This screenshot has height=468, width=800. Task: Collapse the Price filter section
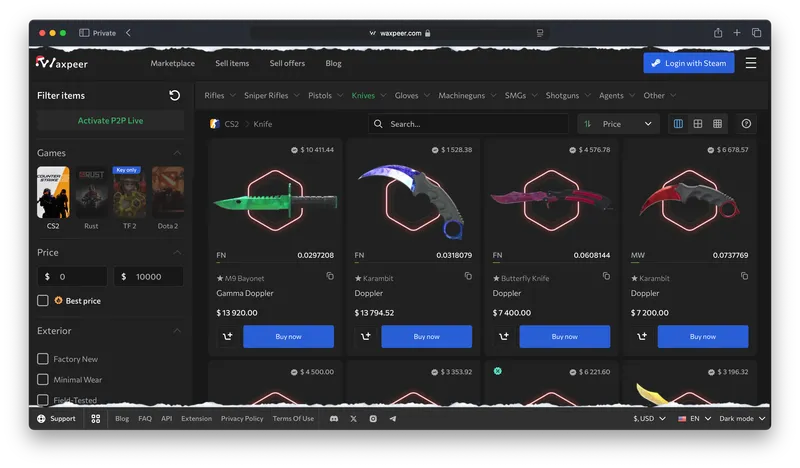(177, 253)
